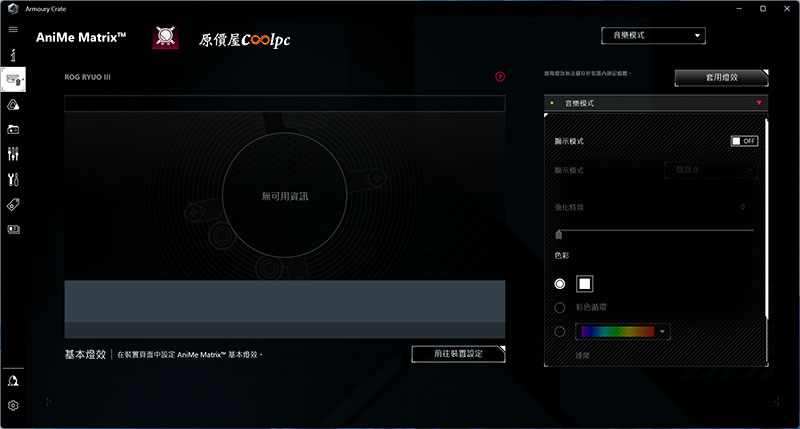Click the 前往裝置設定 button
The height and width of the screenshot is (429, 800).
pos(458,354)
